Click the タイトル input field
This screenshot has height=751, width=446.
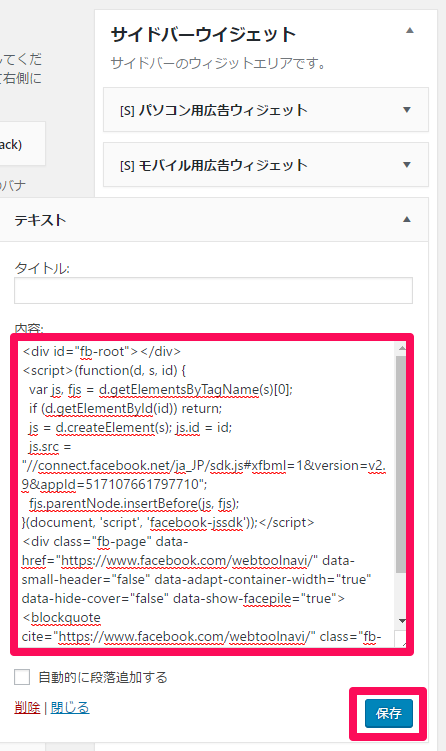point(213,290)
